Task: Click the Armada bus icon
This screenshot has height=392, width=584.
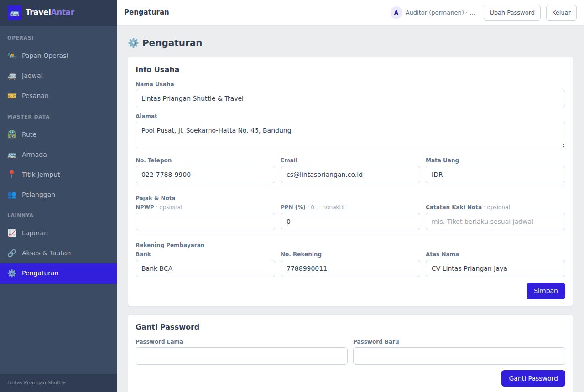Action: 12,155
